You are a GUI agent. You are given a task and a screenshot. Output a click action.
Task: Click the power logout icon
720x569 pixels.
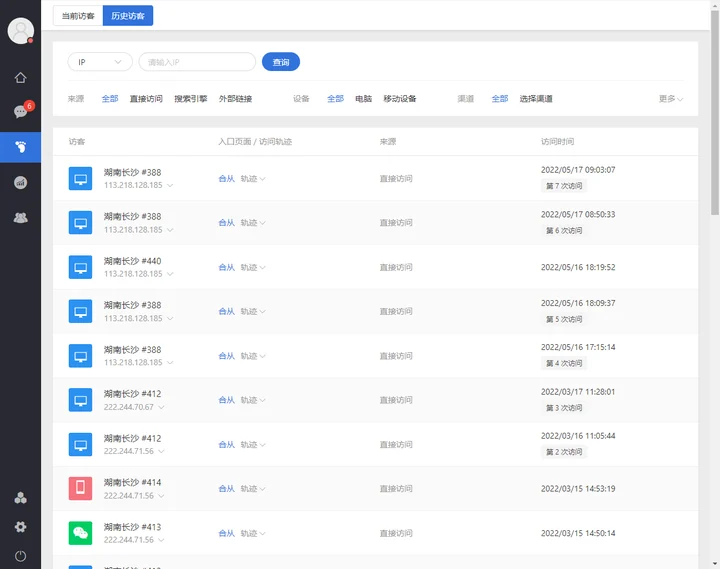click(20, 556)
